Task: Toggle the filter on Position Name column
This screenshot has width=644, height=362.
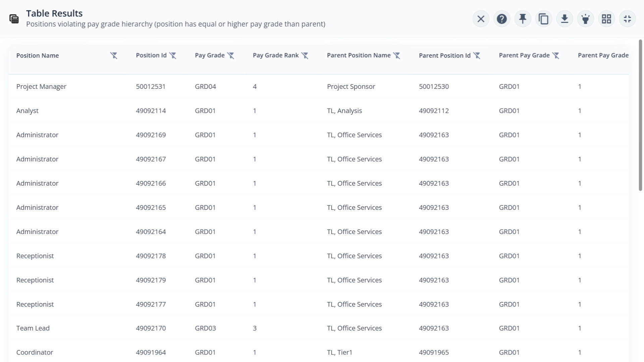Action: pyautogui.click(x=114, y=55)
